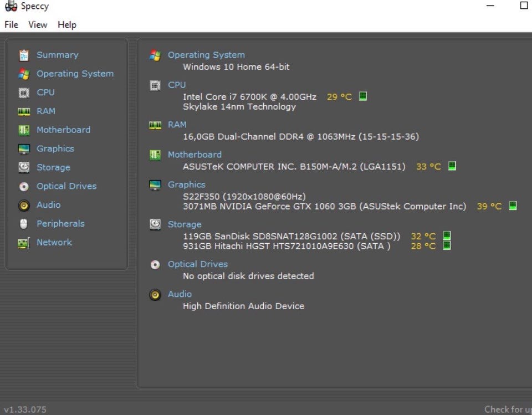Click the green indicator beside GPU 39 °C

coord(513,206)
